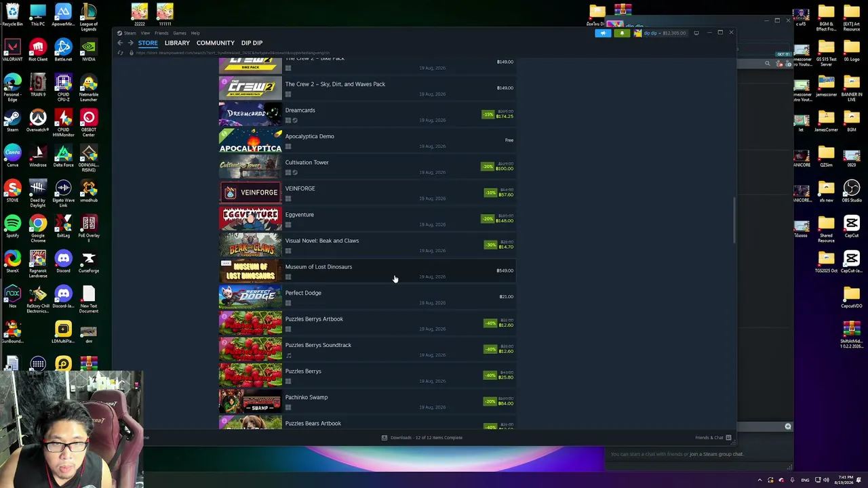Viewport: 868px width, 488px height.
Task: Click join a Steam group chat link
Action: coord(716,454)
